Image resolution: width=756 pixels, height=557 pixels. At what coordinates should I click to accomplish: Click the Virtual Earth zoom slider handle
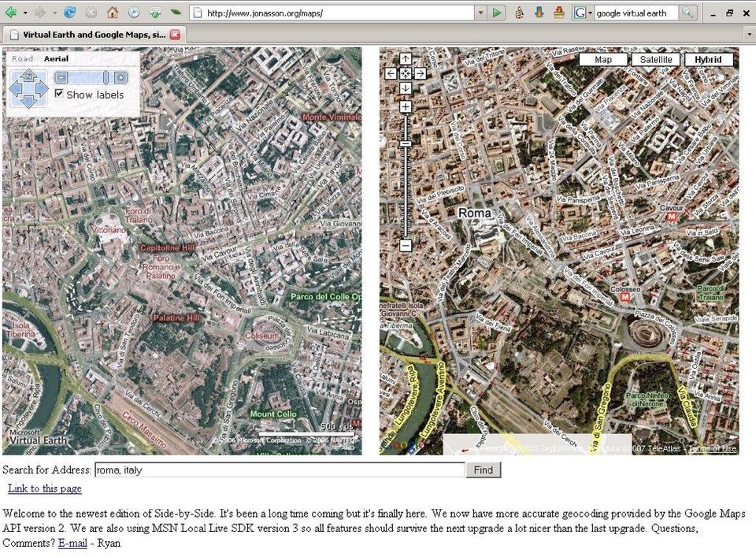[x=106, y=77]
